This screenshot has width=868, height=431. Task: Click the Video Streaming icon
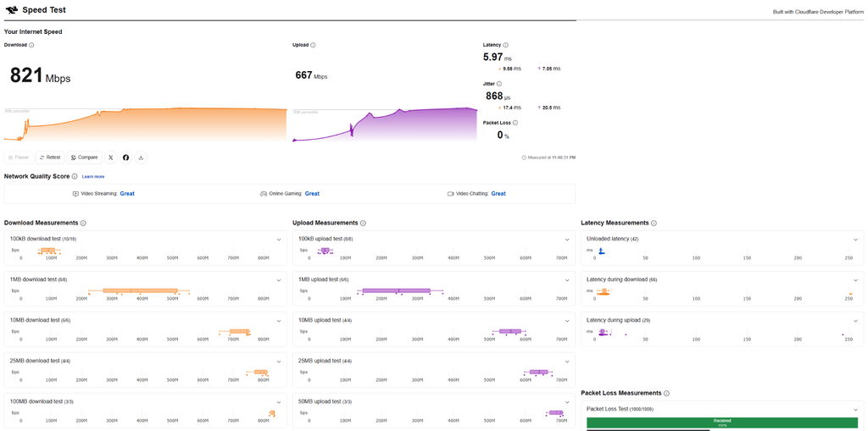[x=75, y=194]
